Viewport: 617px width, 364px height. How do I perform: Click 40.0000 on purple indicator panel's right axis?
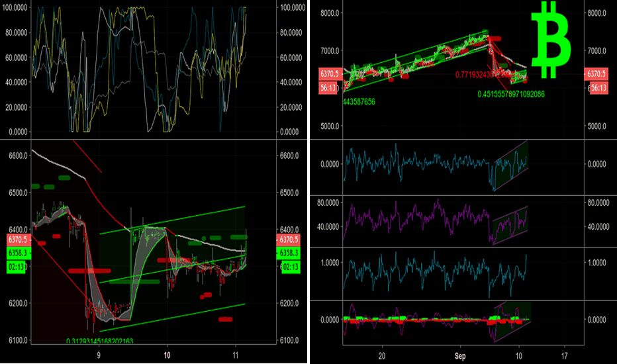(598, 226)
